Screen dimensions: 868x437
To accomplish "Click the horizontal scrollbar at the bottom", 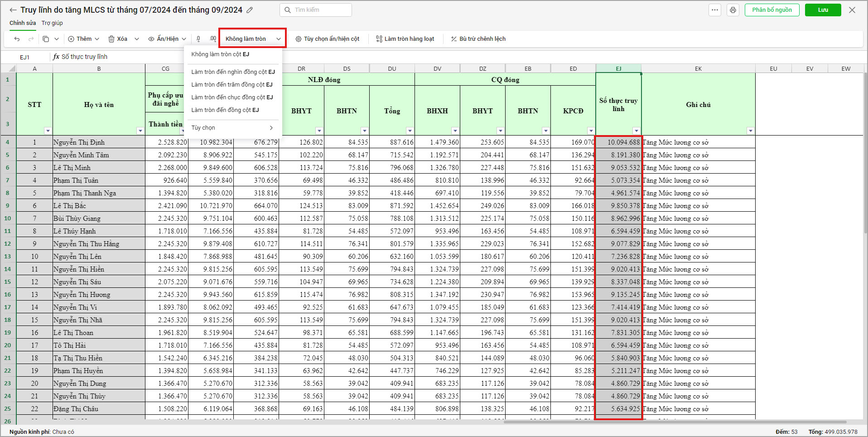I will tap(675, 422).
